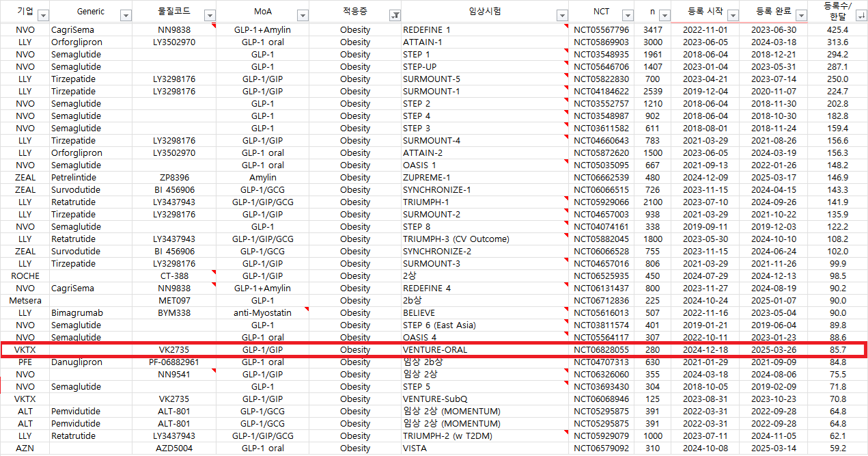Screen dimensions: 868x456
Task: Select the 425.4 monthly enrollment cell
Action: pos(837,30)
